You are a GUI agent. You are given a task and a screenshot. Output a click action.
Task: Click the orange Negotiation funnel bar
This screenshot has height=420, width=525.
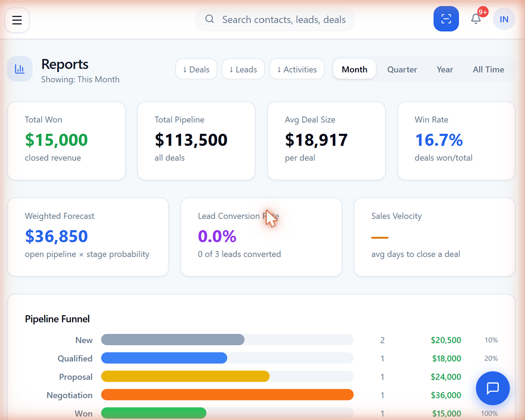tap(227, 395)
